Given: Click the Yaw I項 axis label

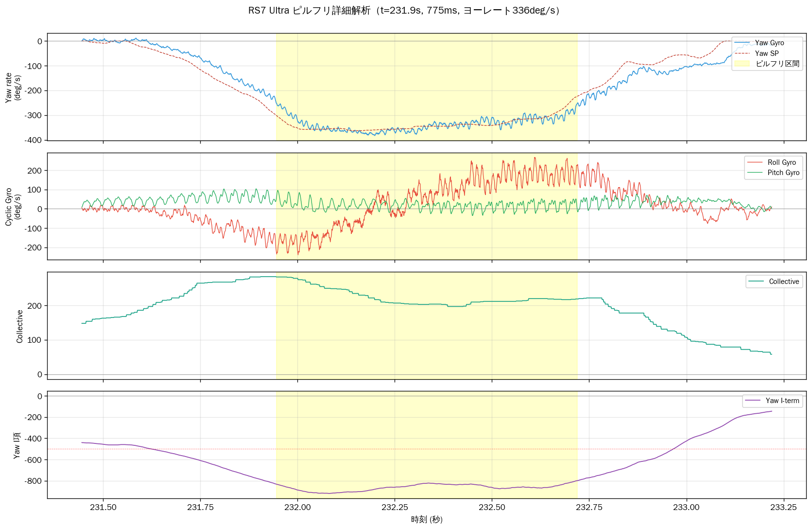Looking at the screenshot, I should click(17, 445).
